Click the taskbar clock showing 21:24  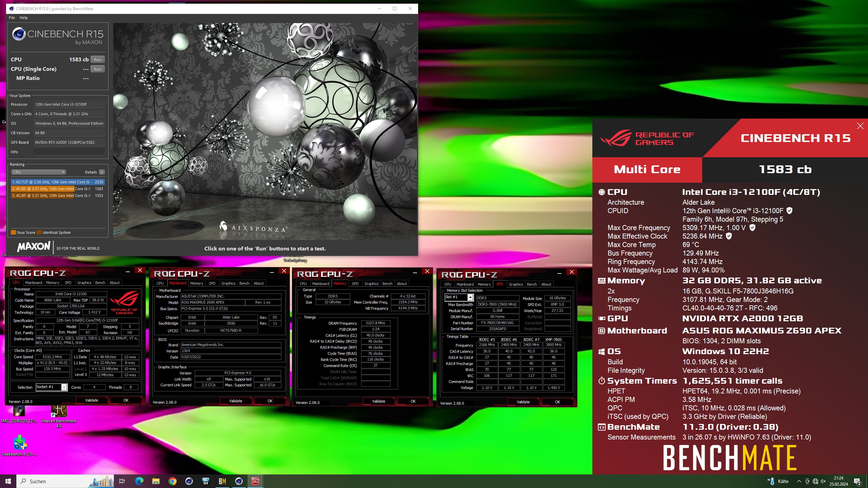point(839,481)
